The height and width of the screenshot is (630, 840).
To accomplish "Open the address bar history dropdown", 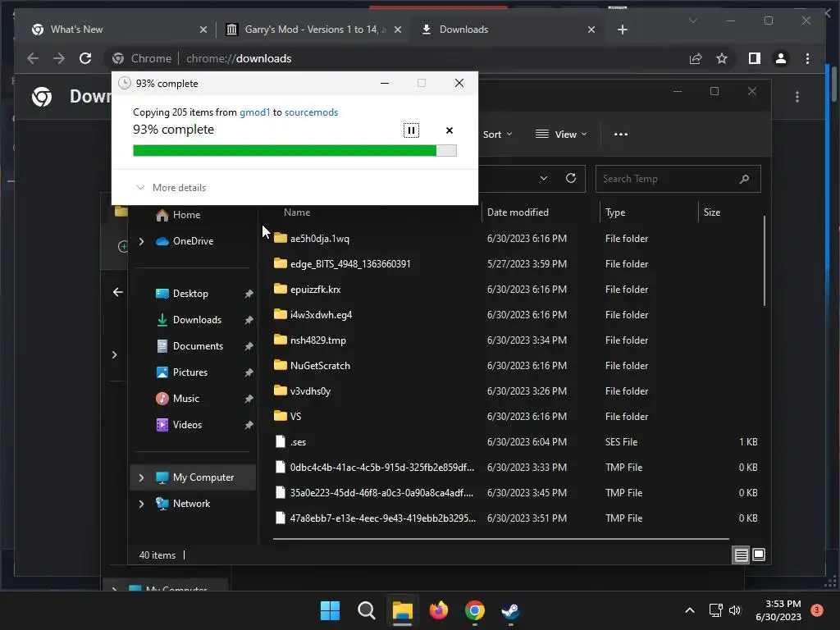I will [x=544, y=178].
